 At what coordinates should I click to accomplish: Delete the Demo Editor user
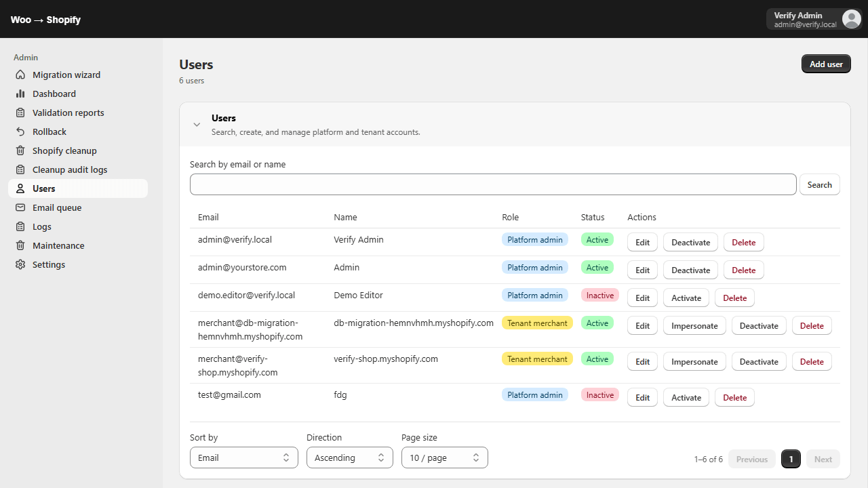[x=734, y=298]
